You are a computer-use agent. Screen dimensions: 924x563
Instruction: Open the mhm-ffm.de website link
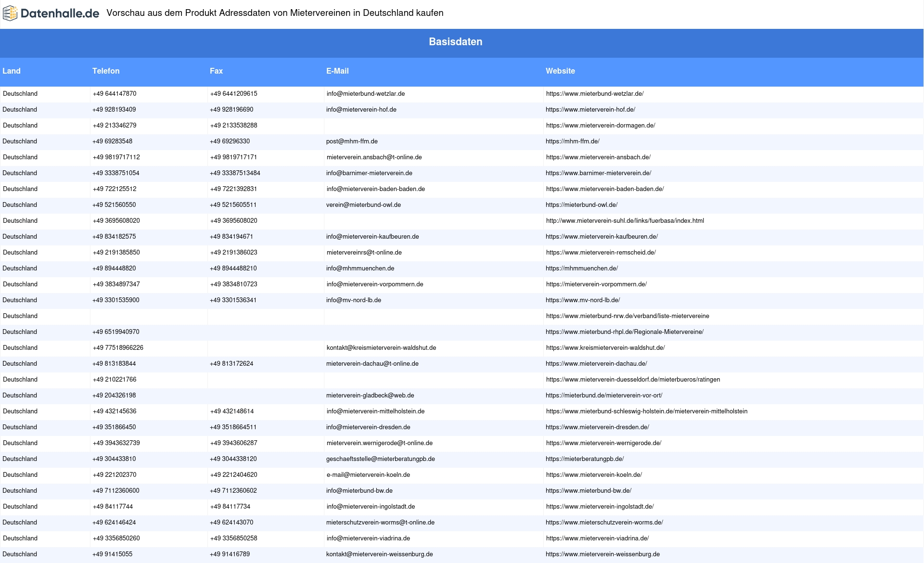click(x=573, y=141)
